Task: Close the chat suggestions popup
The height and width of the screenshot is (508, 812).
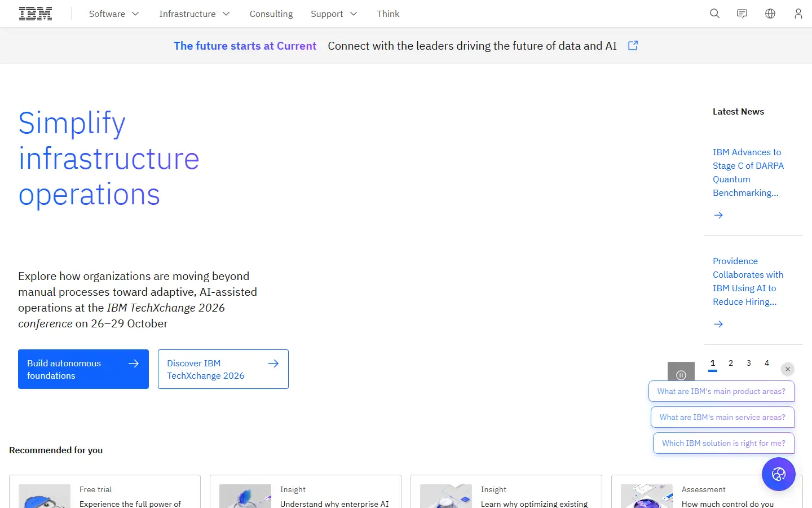Action: 788,369
